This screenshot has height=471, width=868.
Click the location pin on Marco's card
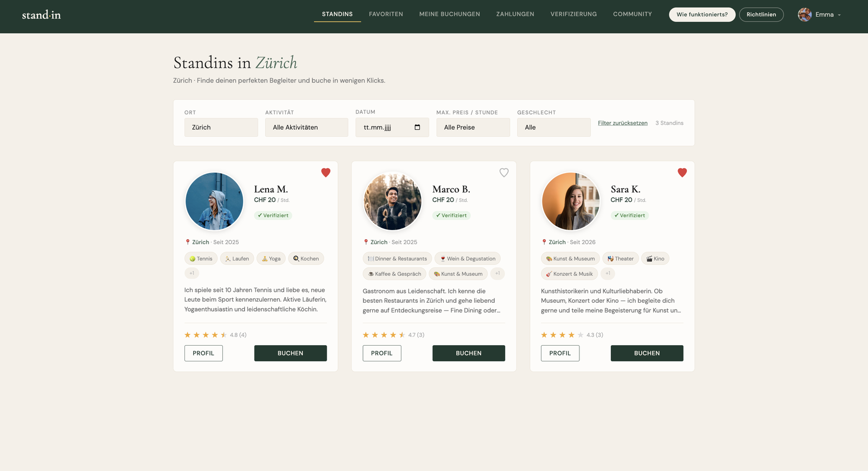point(366,242)
